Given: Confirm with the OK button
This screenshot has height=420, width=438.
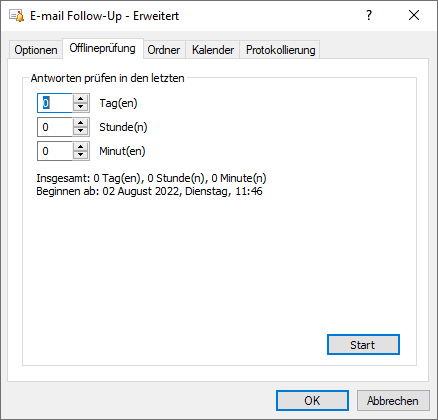Looking at the screenshot, I should tap(312, 400).
